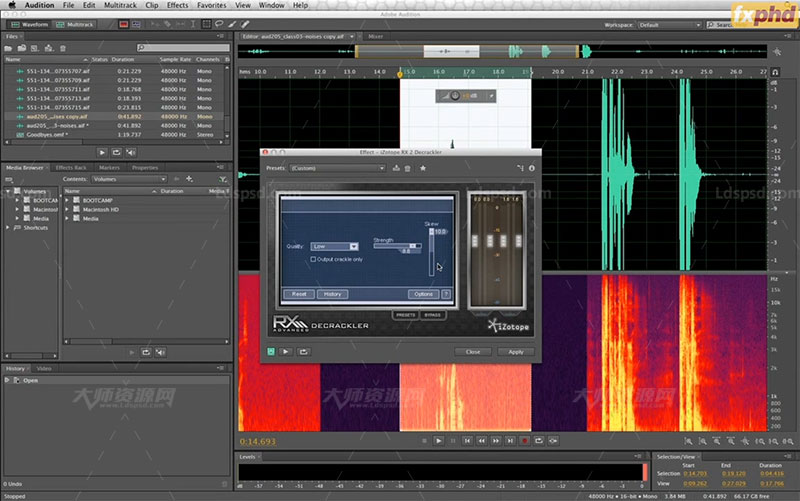Expand Shortcuts in Media Browser tree
Screen dimensions: 800x501
[x=7, y=228]
